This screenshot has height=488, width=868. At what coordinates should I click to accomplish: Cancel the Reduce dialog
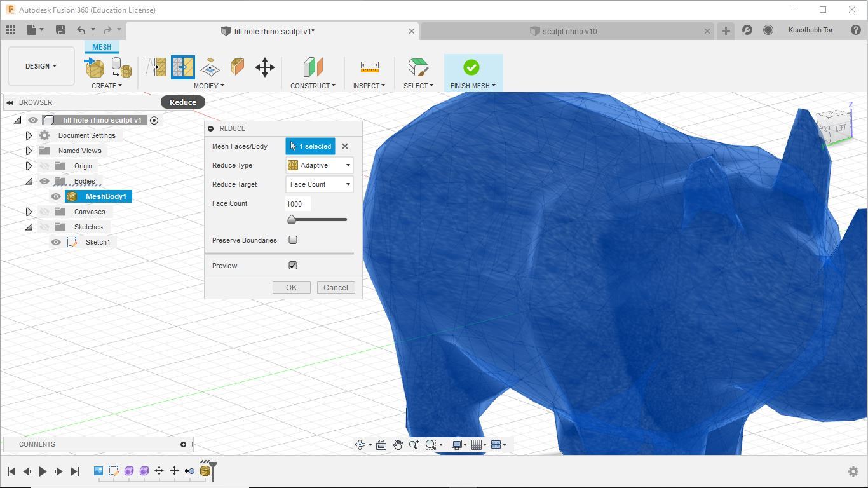tap(336, 288)
